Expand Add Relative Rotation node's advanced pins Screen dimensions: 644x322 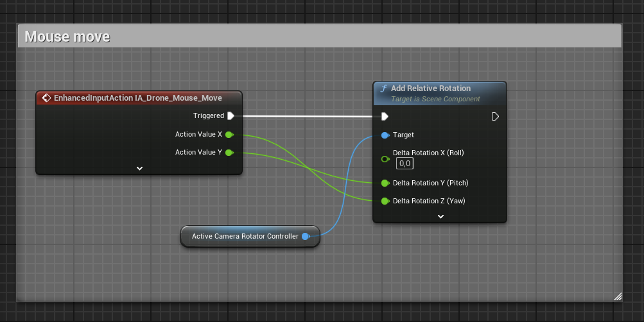[440, 216]
